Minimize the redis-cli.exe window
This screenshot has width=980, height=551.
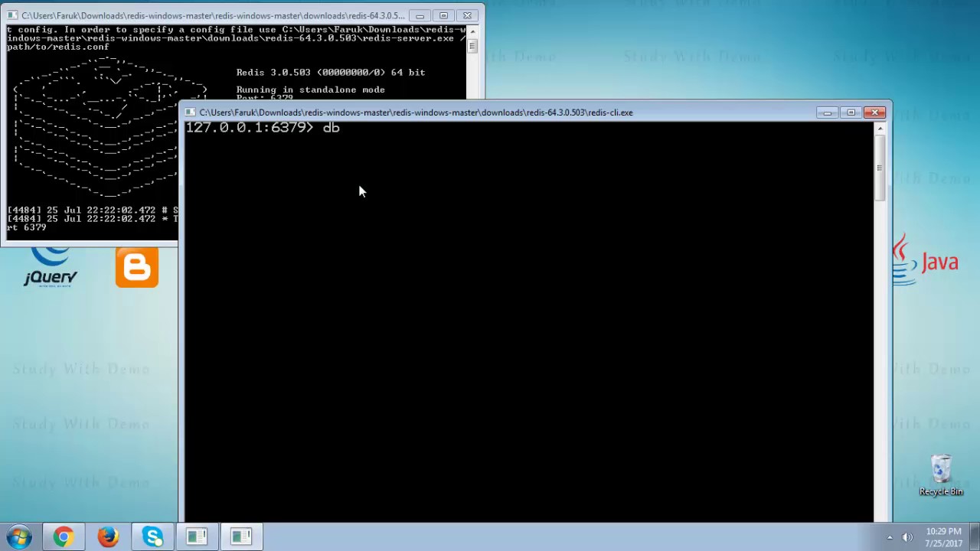828,112
